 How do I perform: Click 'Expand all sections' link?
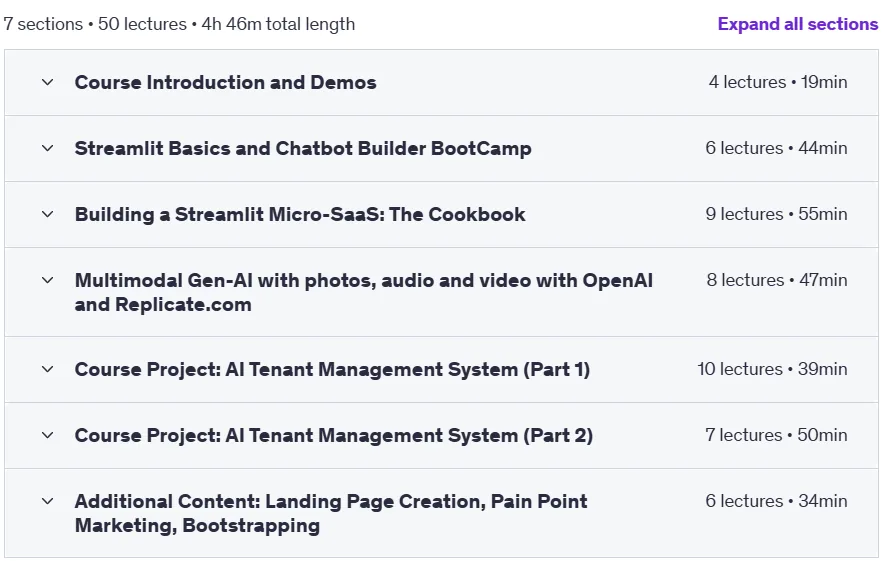click(x=798, y=24)
